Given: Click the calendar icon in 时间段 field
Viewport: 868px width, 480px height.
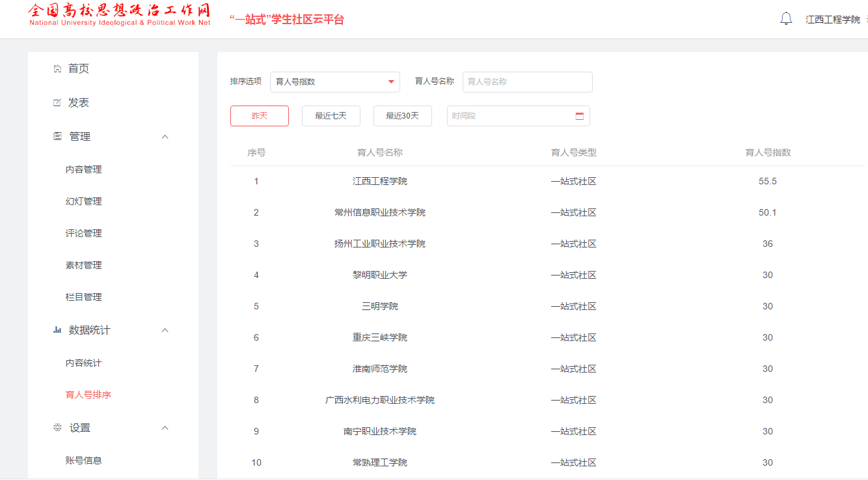Looking at the screenshot, I should pyautogui.click(x=579, y=116).
